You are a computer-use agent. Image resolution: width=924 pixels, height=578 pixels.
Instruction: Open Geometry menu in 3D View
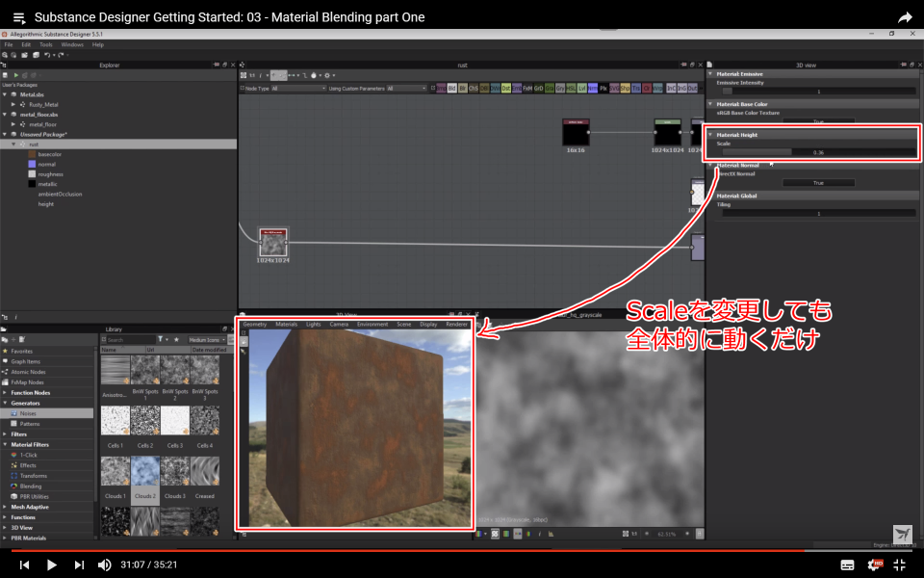(x=254, y=325)
